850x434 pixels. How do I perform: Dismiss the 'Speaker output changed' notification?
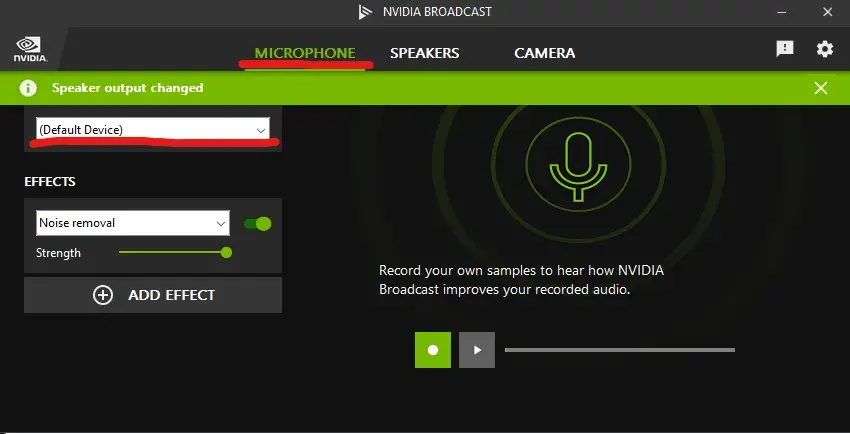point(821,88)
